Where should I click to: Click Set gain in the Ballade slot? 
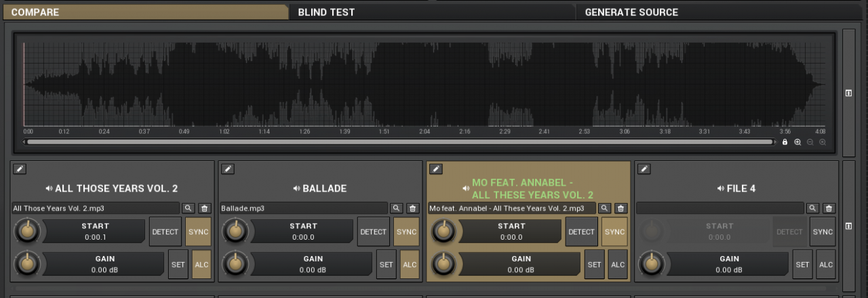387,264
